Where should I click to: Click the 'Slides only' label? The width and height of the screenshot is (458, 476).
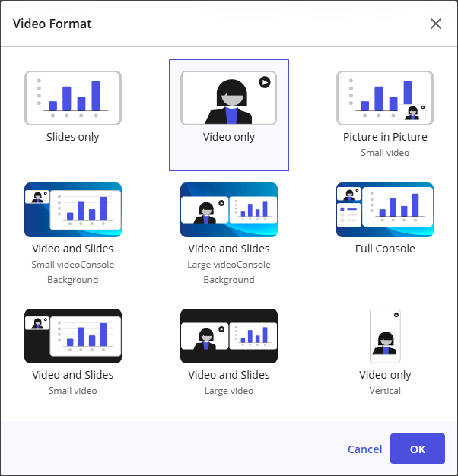click(73, 137)
